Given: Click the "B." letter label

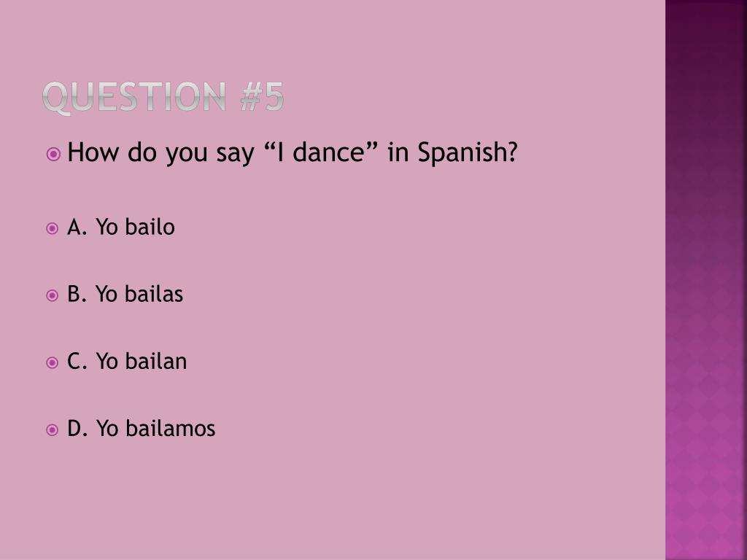Looking at the screenshot, I should click(x=77, y=294).
